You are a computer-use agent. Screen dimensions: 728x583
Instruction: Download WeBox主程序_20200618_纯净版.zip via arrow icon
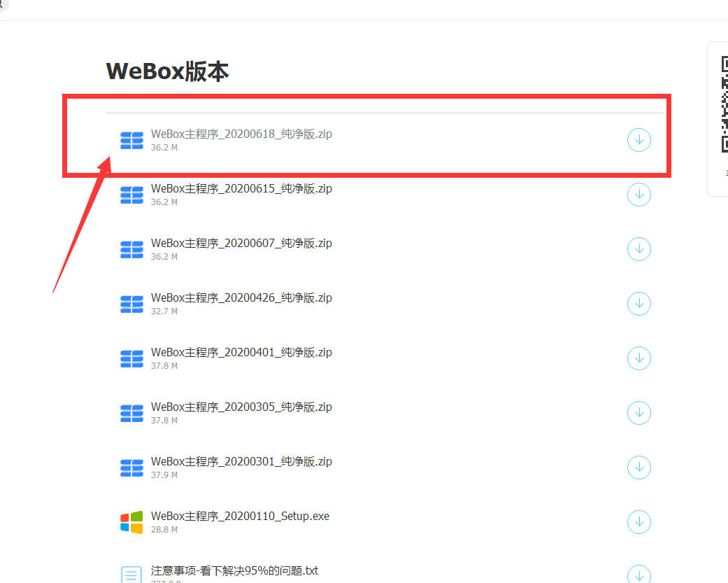pos(639,140)
